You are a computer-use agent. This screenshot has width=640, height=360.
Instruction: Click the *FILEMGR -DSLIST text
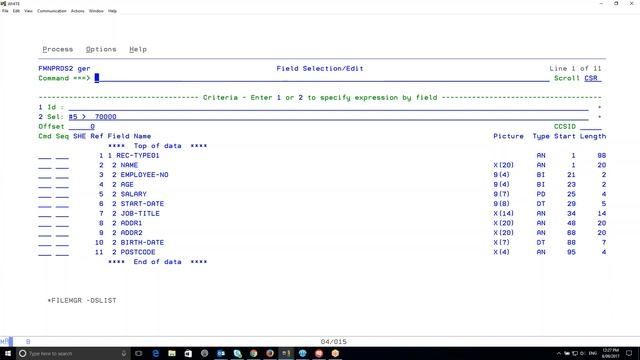coord(82,300)
